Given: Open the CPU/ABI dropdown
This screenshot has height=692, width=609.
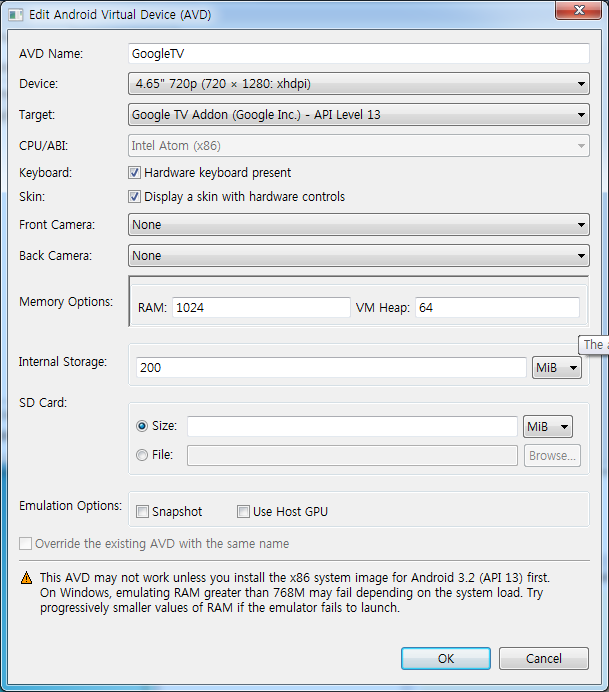Looking at the screenshot, I should (358, 146).
